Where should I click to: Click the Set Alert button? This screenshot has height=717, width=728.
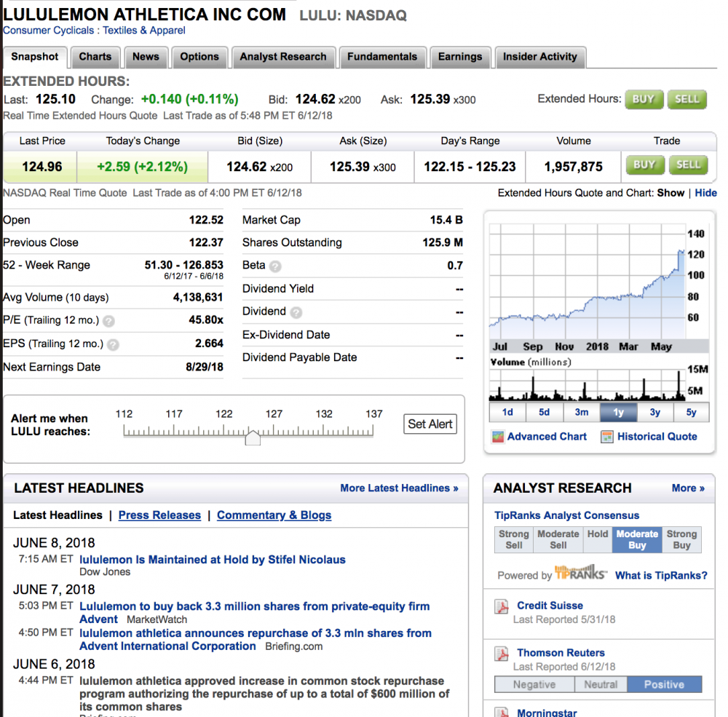click(x=430, y=424)
